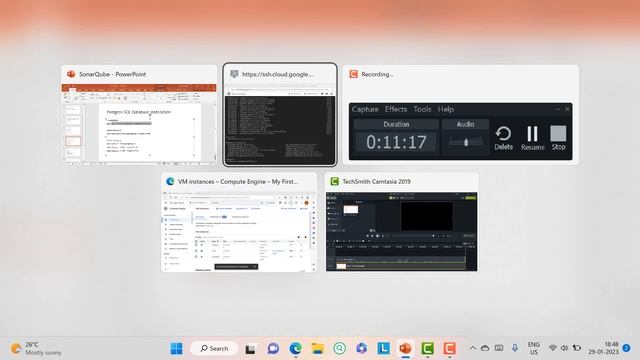Open the orange Camtasia Recorder taskbar icon
This screenshot has width=640, height=360.
[x=449, y=349]
